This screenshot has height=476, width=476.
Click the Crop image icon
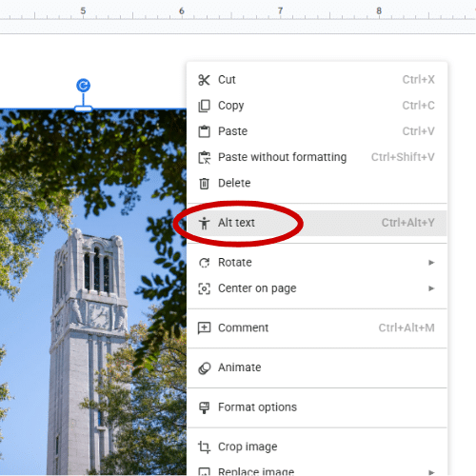click(x=204, y=447)
